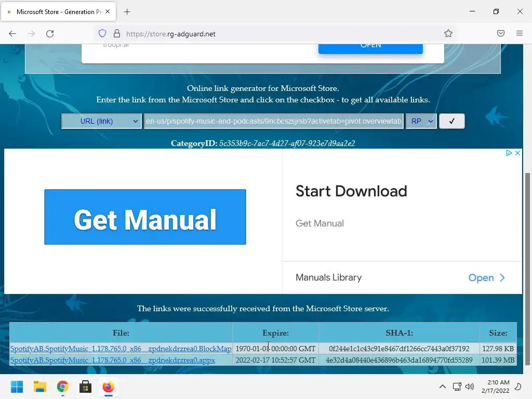Open clock showing 2:10 AM
The height and width of the screenshot is (399, 532).
click(495, 387)
